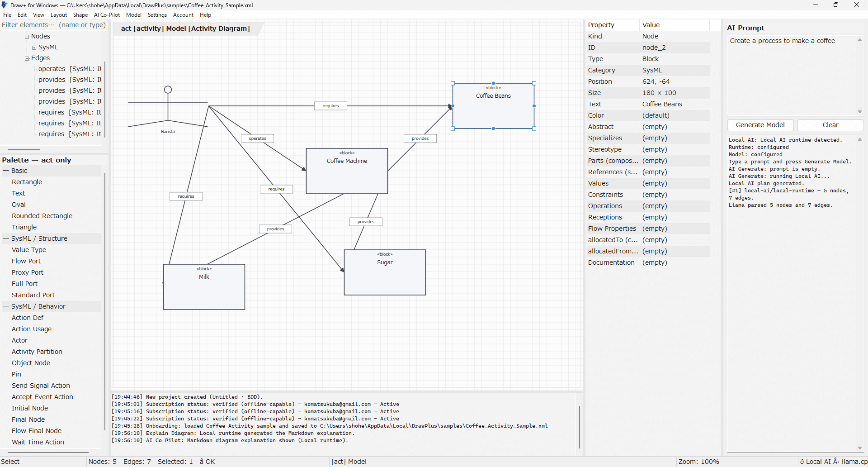Pick Accept Event Action from the palette
868x467 pixels.
click(x=42, y=397)
